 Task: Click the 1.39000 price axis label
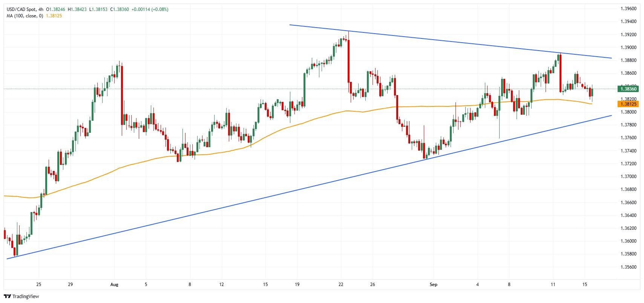tap(628, 47)
